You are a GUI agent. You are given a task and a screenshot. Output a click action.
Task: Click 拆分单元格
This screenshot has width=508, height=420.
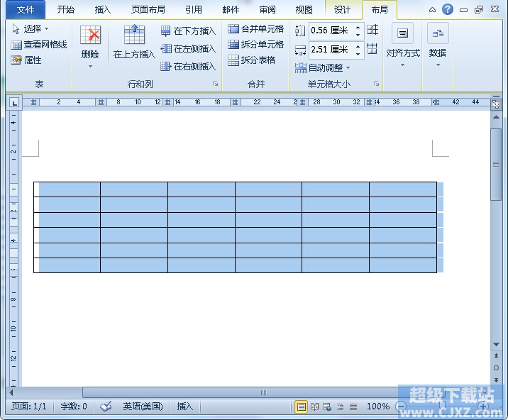(x=255, y=45)
